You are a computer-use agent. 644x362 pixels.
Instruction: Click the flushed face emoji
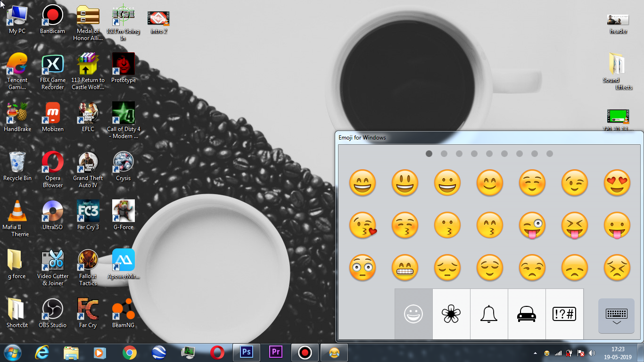pyautogui.click(x=363, y=268)
